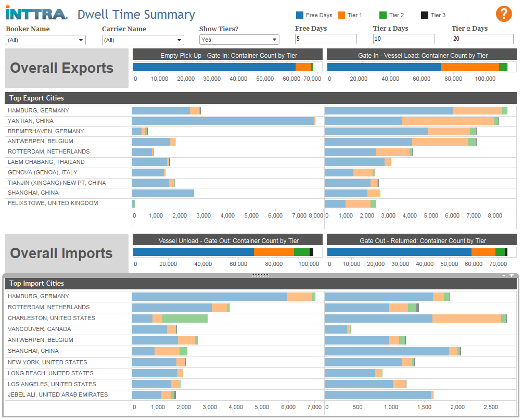Click the blue Free Days legend swatch

point(300,15)
